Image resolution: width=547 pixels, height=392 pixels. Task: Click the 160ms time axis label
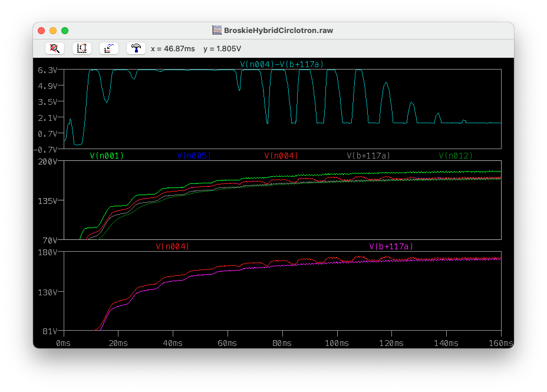coord(501,344)
